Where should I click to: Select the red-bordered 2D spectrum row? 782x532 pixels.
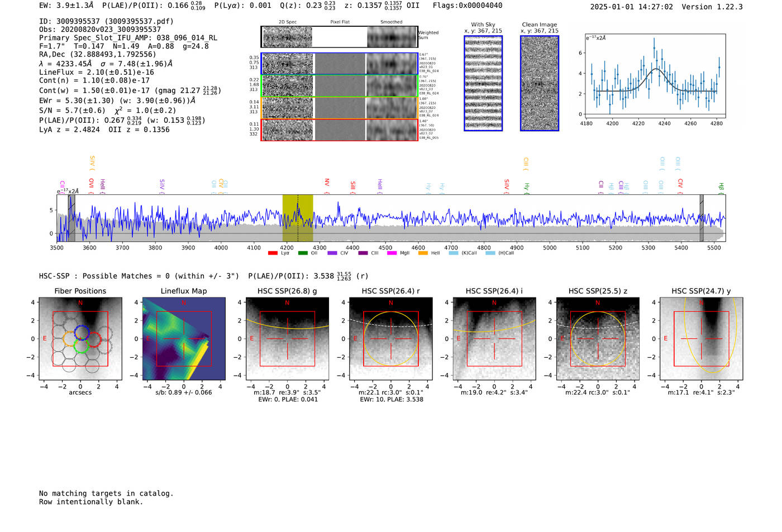click(339, 130)
